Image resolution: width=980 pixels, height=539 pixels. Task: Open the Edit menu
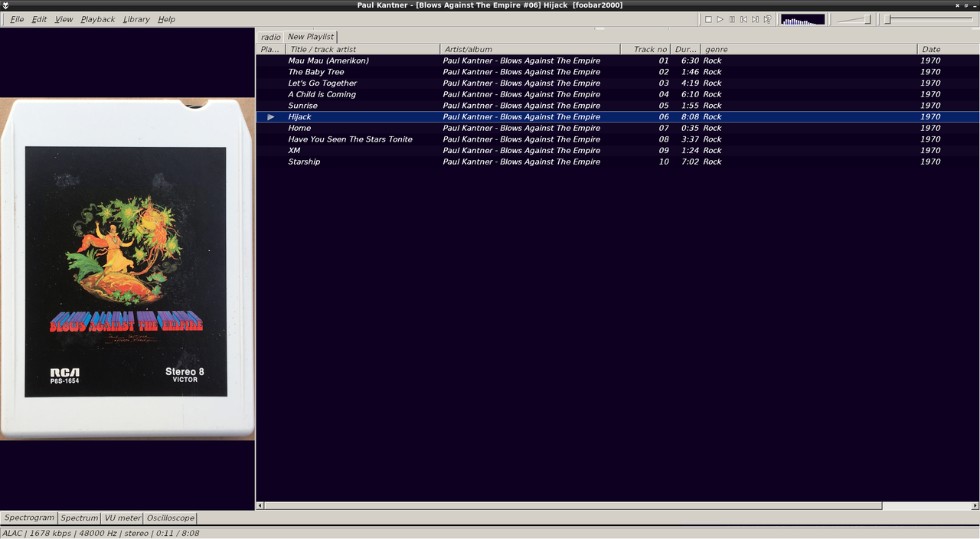(39, 19)
